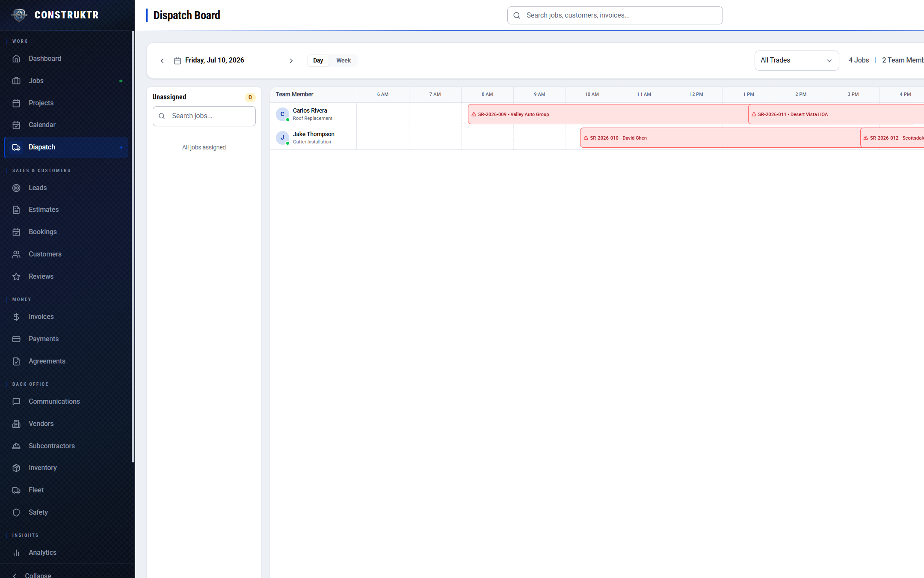
Task: Click the Agreements file icon
Action: point(16,361)
